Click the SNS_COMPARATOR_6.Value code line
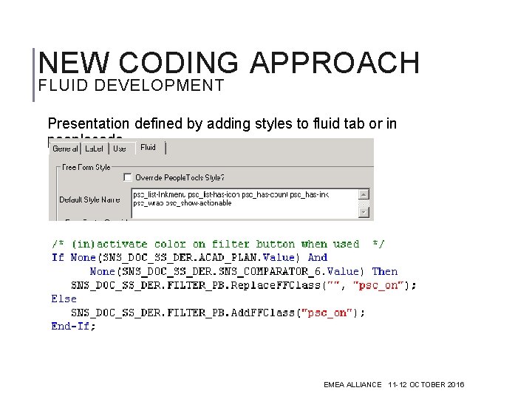The height and width of the screenshot is (399, 532). tap(244, 271)
